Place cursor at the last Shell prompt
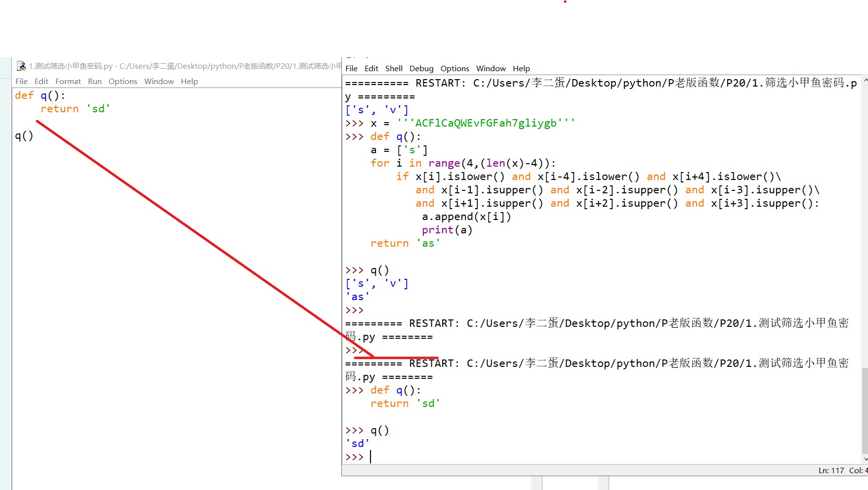The height and width of the screenshot is (490, 868). pyautogui.click(x=371, y=457)
